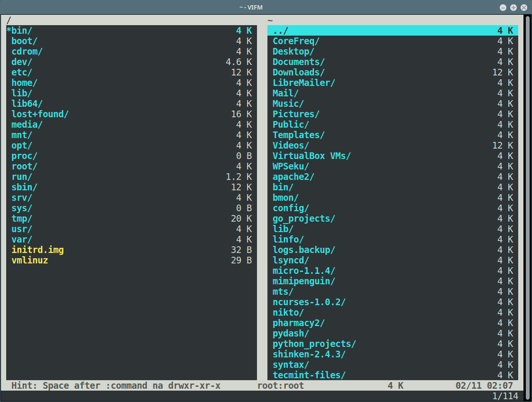532x402 pixels.
Task: Select the VirtualBox VMs directory
Action: coord(312,156)
